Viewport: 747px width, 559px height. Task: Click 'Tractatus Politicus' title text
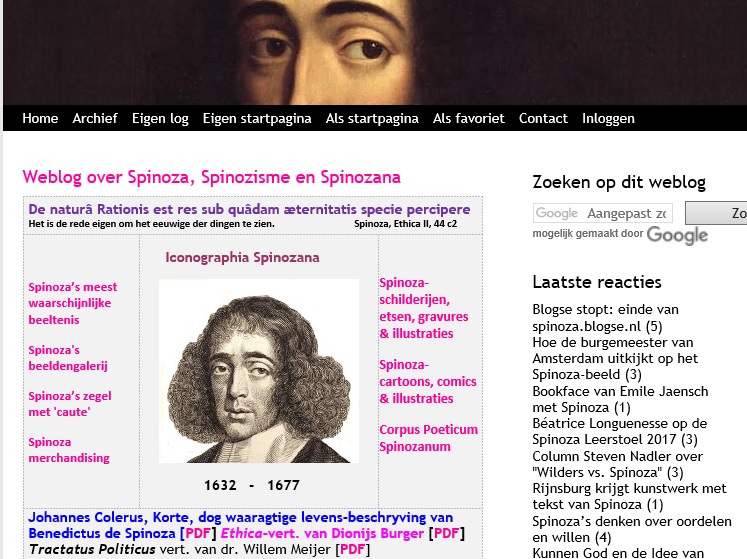(92, 549)
